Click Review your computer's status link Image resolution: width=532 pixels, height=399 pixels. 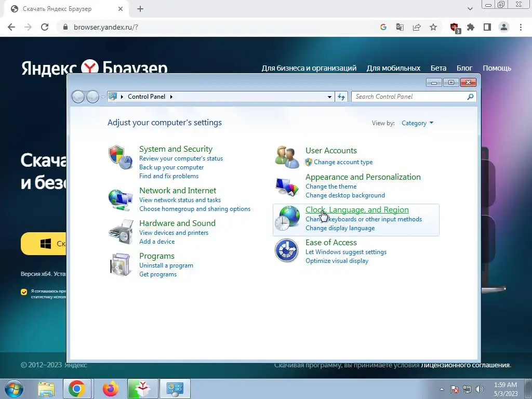pos(181,158)
